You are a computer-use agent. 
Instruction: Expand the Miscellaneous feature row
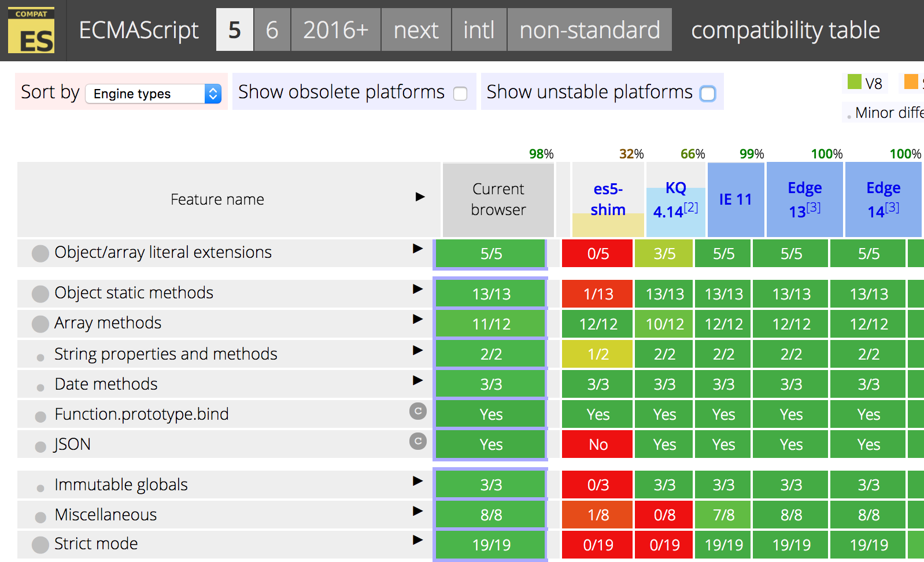(417, 511)
